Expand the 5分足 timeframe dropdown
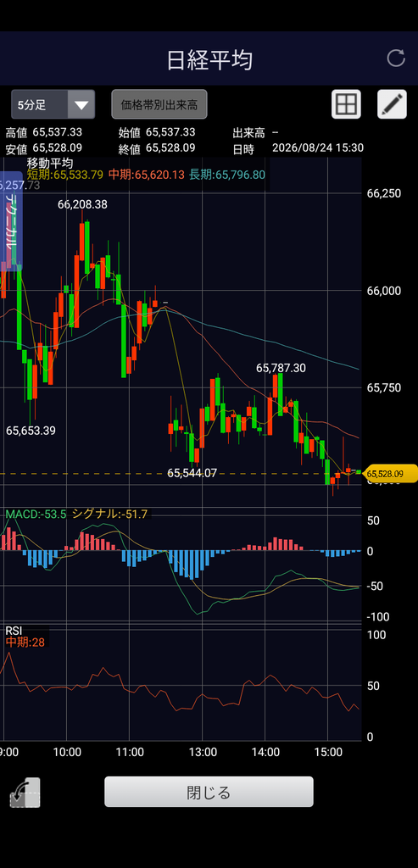The image size is (418, 868). pyautogui.click(x=53, y=104)
